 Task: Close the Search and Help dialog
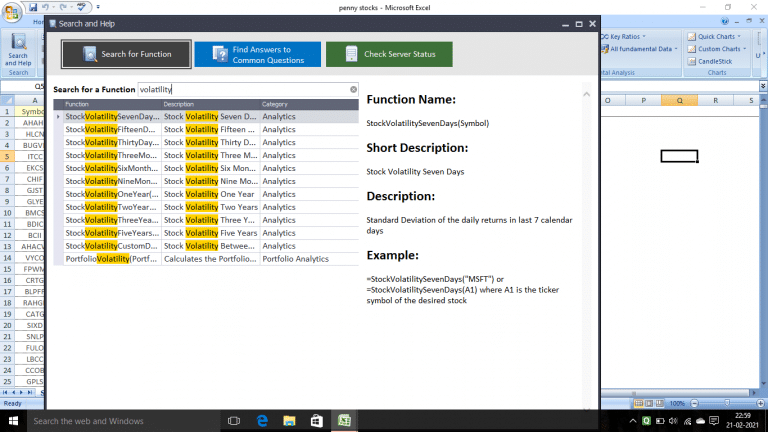tap(593, 24)
